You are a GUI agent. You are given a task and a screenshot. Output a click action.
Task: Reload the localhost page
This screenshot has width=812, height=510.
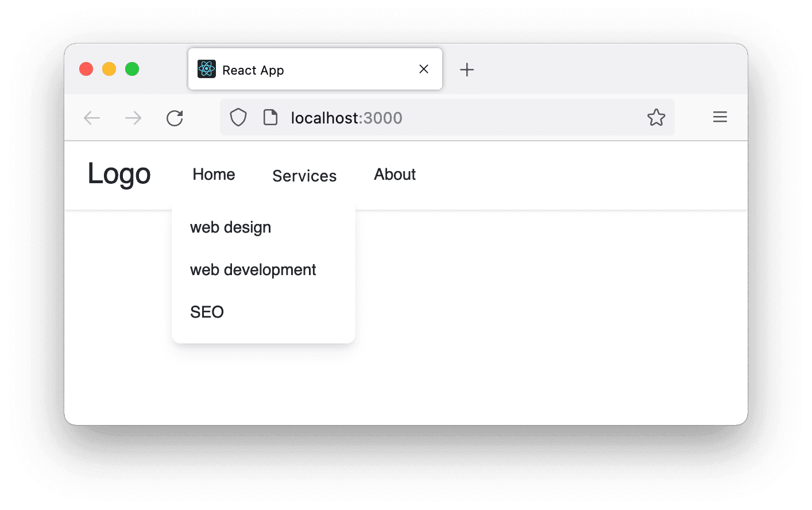[x=175, y=118]
